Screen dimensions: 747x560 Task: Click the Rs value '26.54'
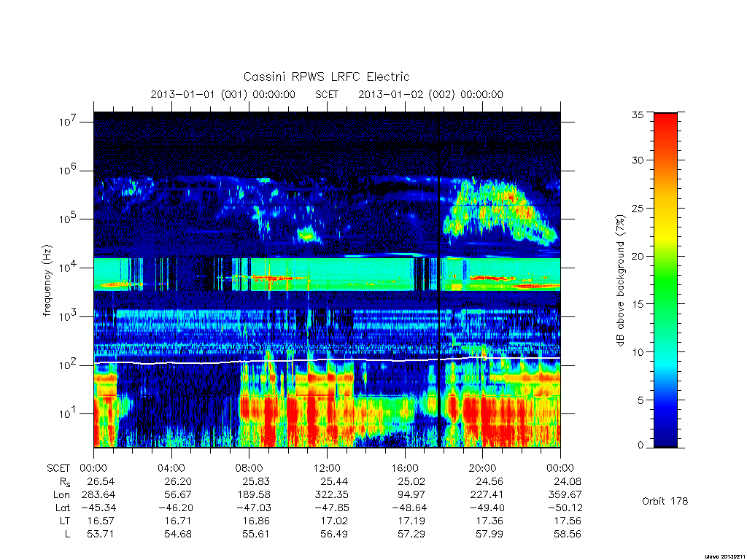pyautogui.click(x=101, y=481)
